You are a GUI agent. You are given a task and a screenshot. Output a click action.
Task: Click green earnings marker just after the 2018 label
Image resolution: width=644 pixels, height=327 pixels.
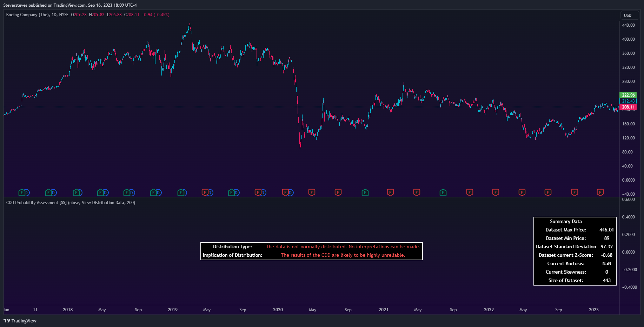click(x=76, y=192)
